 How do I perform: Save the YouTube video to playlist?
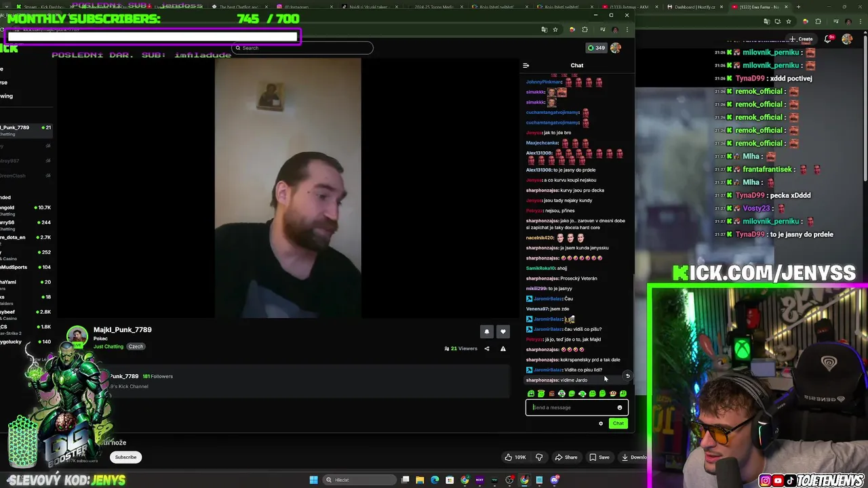click(599, 457)
